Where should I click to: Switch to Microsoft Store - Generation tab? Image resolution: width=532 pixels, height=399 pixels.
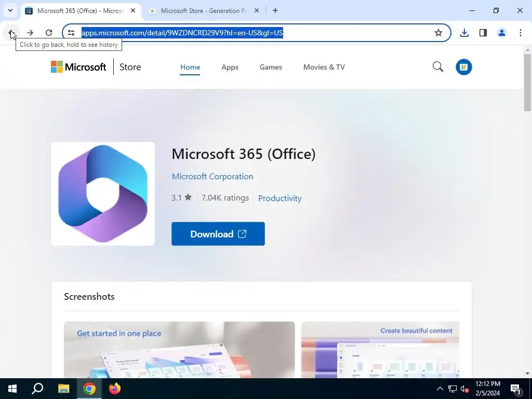point(203,10)
